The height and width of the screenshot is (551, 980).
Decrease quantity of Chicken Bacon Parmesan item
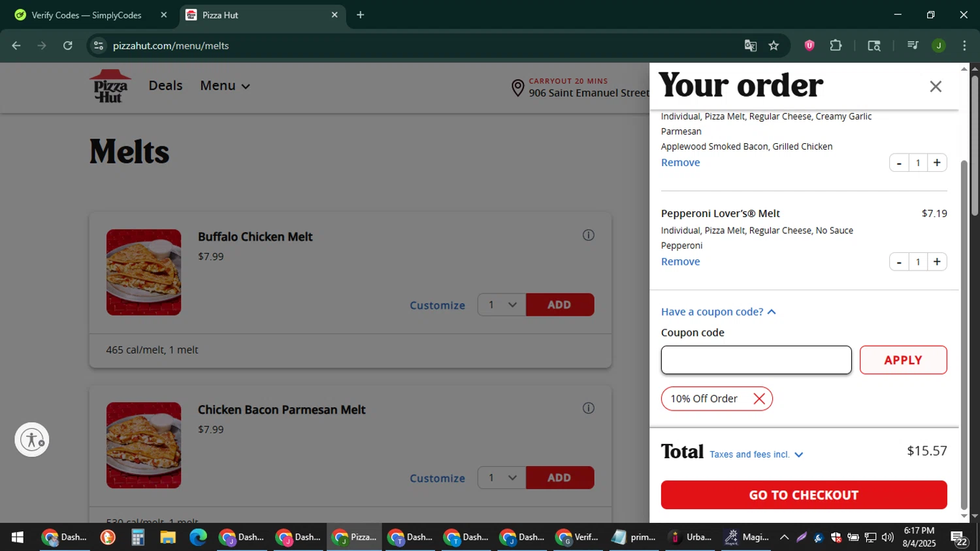(899, 163)
